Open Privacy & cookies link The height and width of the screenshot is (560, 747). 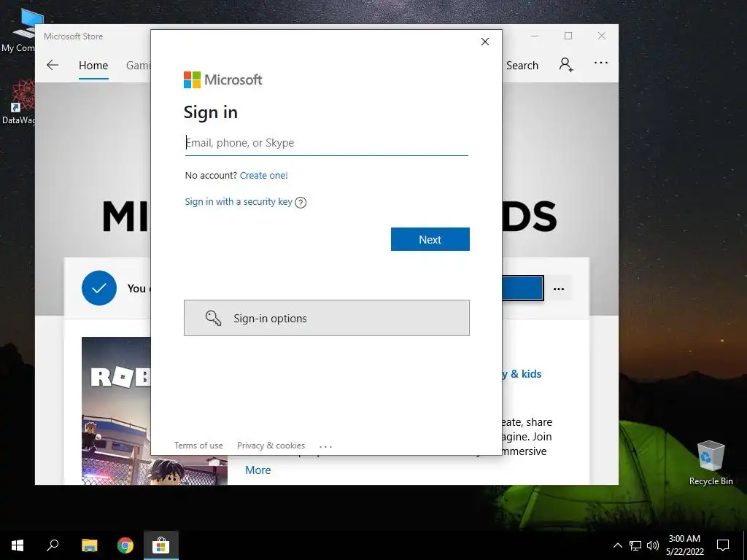[x=271, y=446]
